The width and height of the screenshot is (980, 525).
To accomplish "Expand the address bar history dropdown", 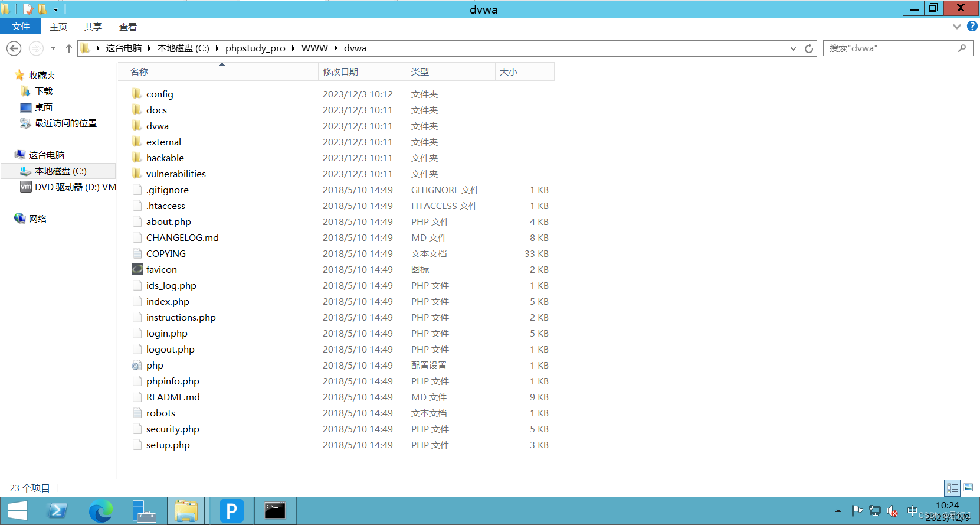I will (793, 48).
